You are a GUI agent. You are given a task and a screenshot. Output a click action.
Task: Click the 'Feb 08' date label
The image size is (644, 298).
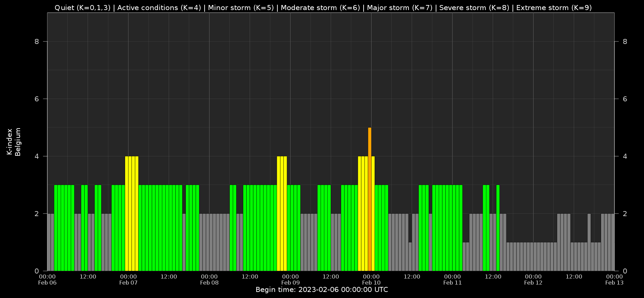tap(209, 283)
